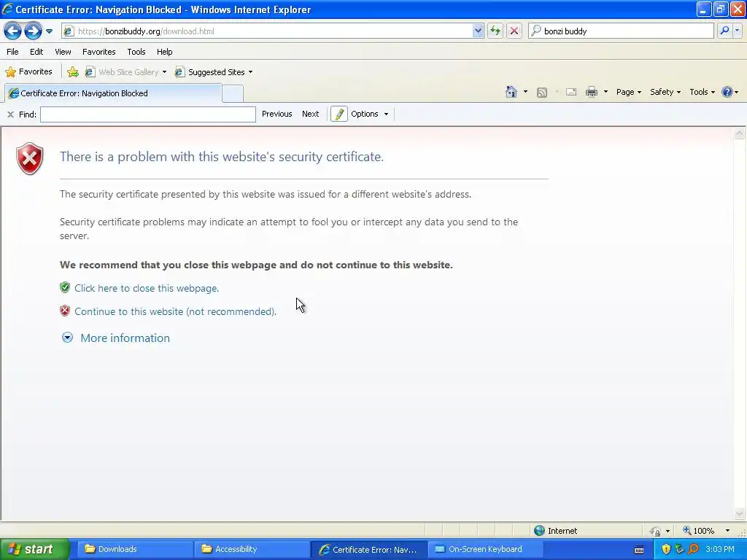Click the green shield icon beside close link

pyautogui.click(x=65, y=287)
